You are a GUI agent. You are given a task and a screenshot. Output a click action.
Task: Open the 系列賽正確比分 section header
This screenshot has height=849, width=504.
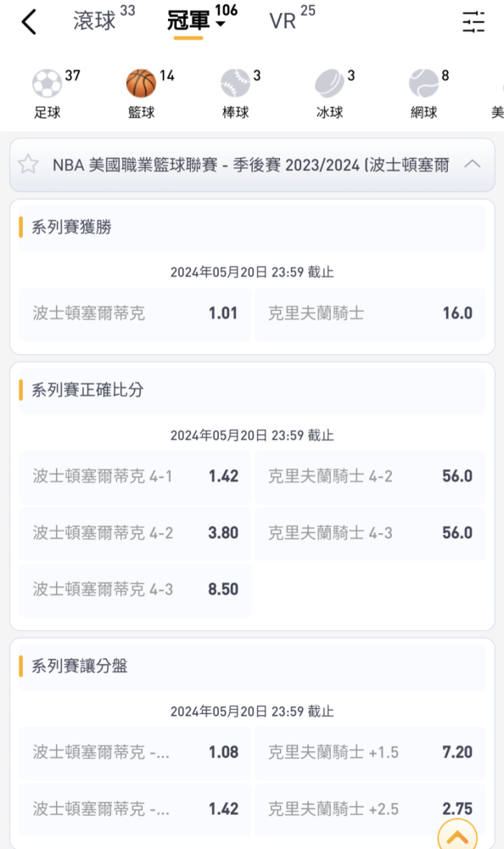pyautogui.click(x=252, y=390)
